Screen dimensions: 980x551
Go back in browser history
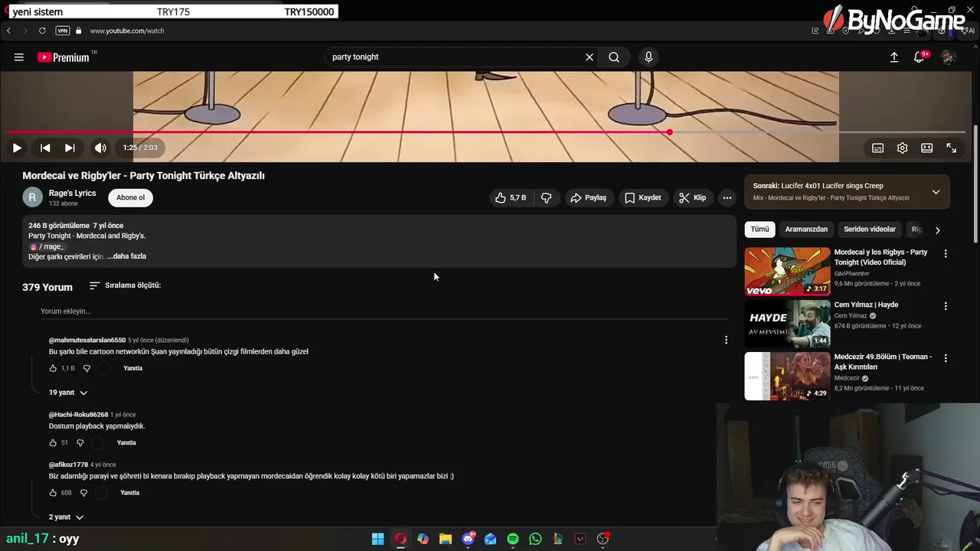8,31
